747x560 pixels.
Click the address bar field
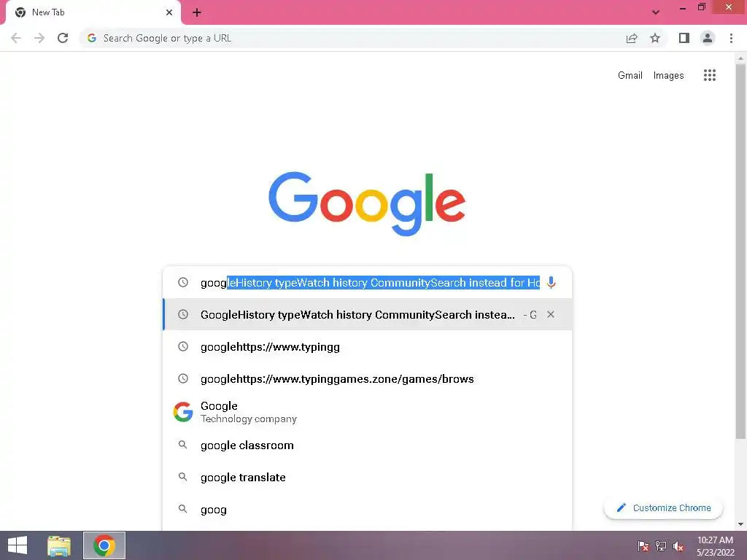pyautogui.click(x=352, y=38)
